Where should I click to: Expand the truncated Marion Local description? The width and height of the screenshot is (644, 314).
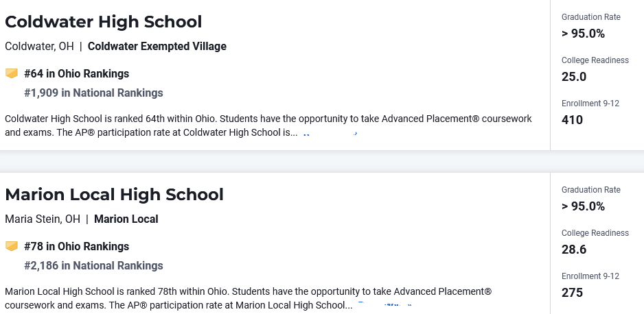pos(384,306)
